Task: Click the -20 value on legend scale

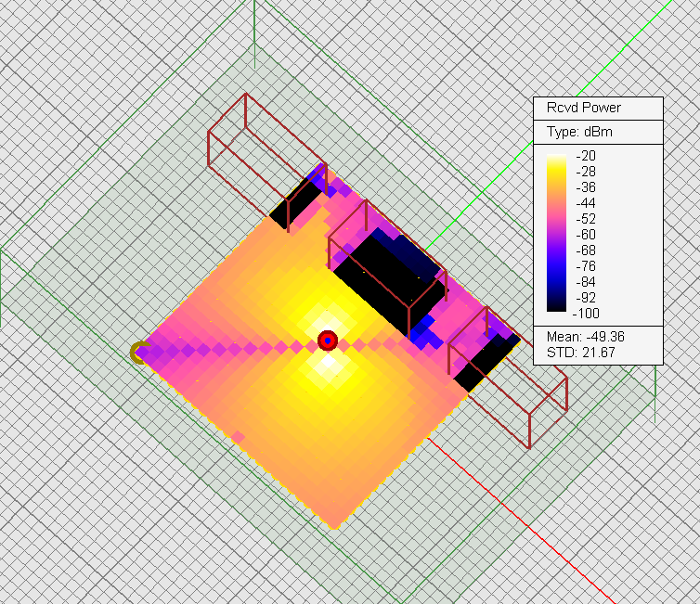Action: click(x=588, y=156)
